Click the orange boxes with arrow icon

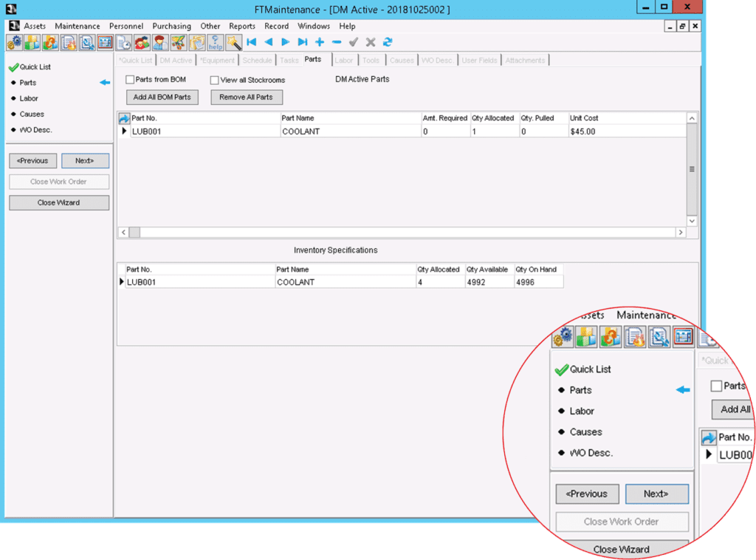pos(50,42)
